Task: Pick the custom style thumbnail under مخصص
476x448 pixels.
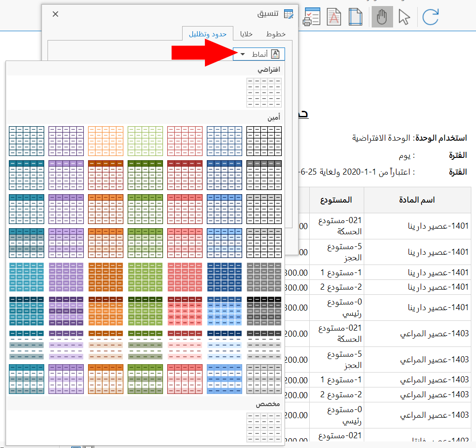Action: [264, 427]
